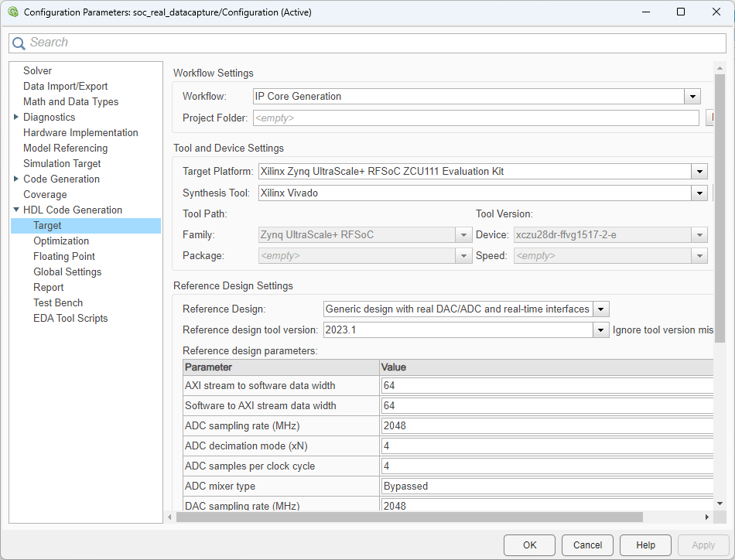This screenshot has height=560, width=735.
Task: Click the search magnifier icon
Action: tap(19, 43)
